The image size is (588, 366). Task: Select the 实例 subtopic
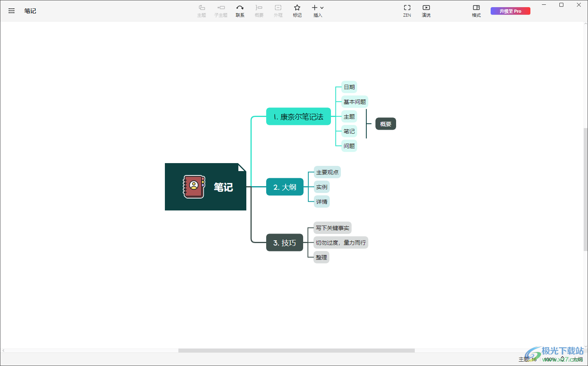click(x=322, y=187)
